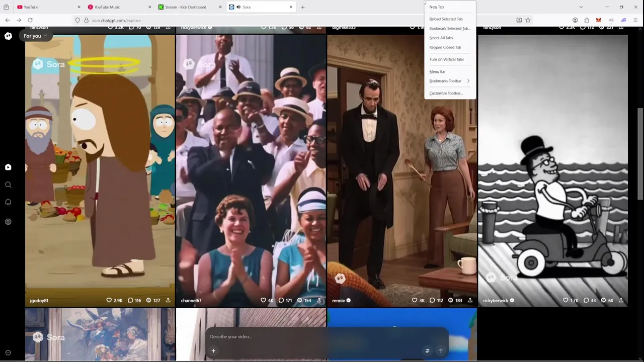
Task: Switch to the YouTube tab
Action: [48, 7]
